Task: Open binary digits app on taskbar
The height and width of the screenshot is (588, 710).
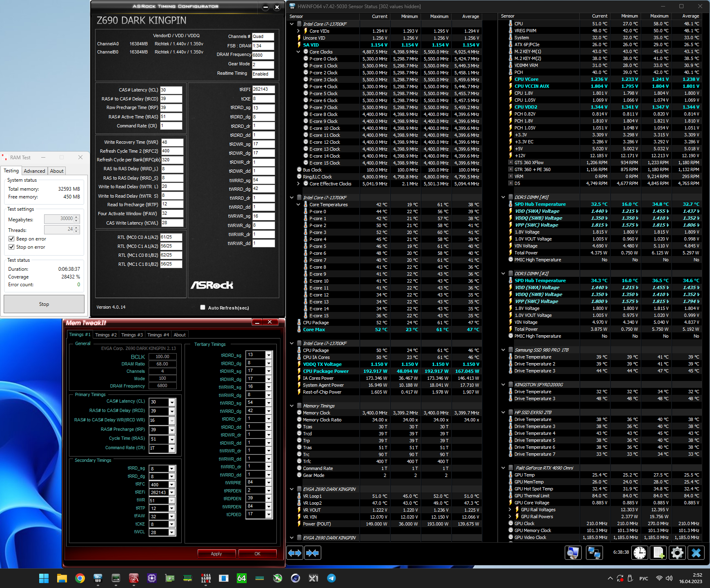Action: click(206, 578)
